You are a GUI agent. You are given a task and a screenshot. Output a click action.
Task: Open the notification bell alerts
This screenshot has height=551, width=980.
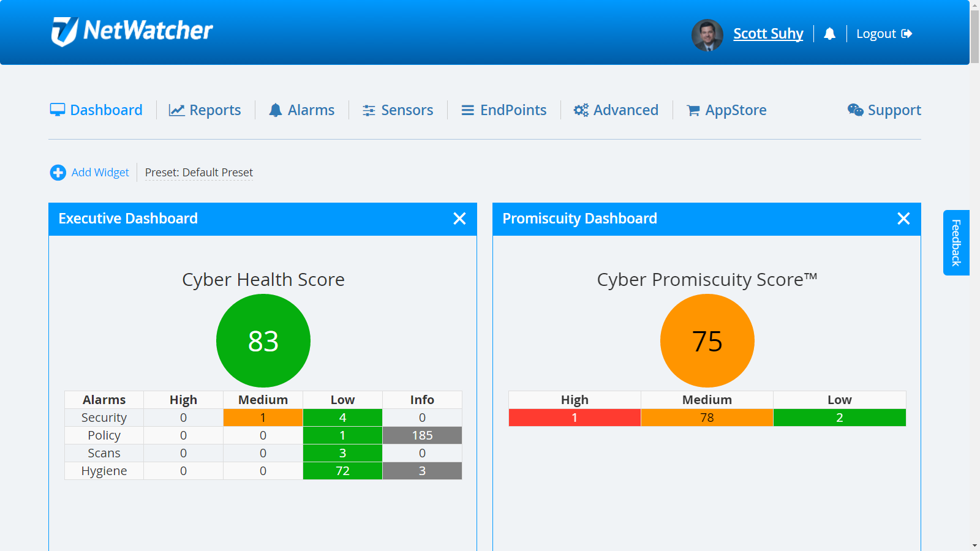pos(830,34)
